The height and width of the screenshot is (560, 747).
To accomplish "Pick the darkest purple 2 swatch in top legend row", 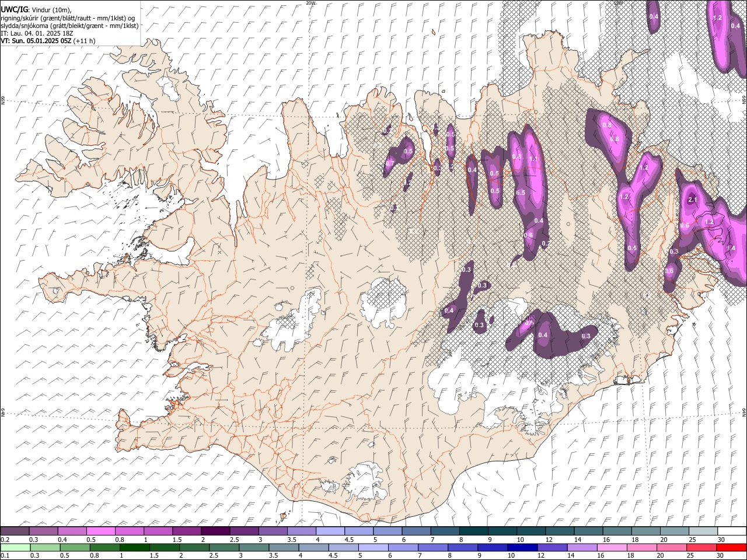I will click(x=215, y=531).
